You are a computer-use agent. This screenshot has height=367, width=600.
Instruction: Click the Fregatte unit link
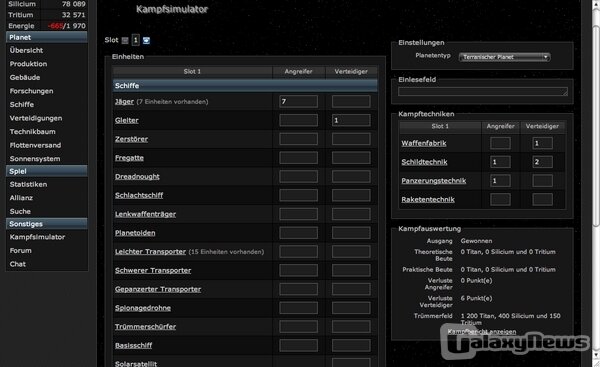pyautogui.click(x=129, y=158)
